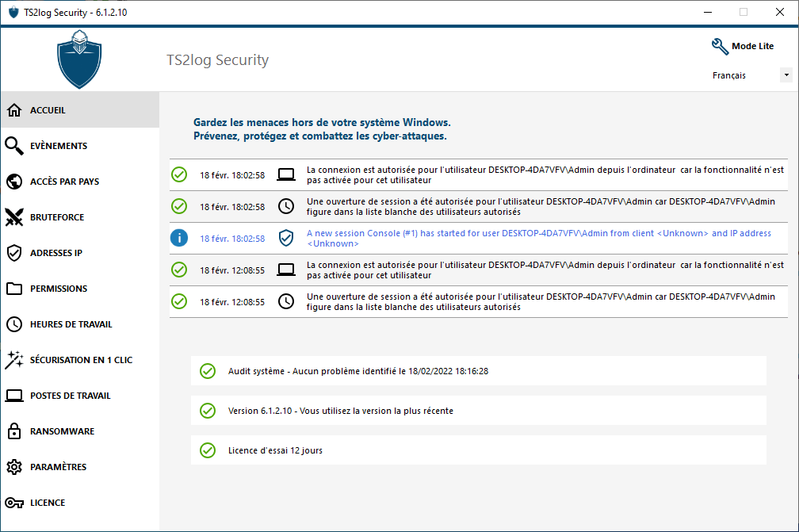The height and width of the screenshot is (532, 799).
Task: Click the laptop icon in the first 18:02:58 event
Action: point(286,174)
